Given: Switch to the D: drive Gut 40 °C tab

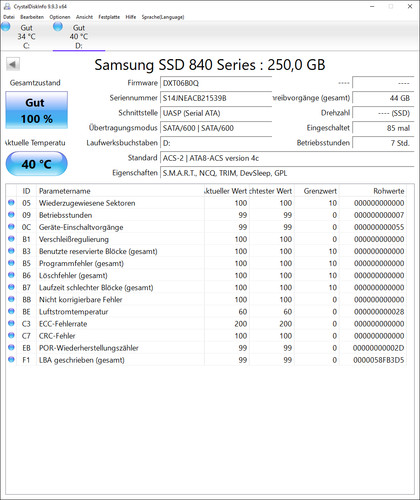Looking at the screenshot, I should tap(79, 36).
